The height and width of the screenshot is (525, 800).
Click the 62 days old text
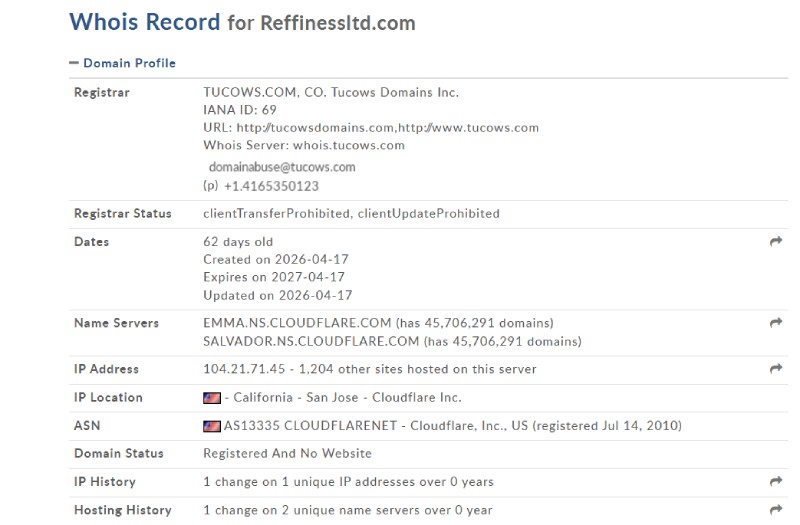click(x=238, y=241)
